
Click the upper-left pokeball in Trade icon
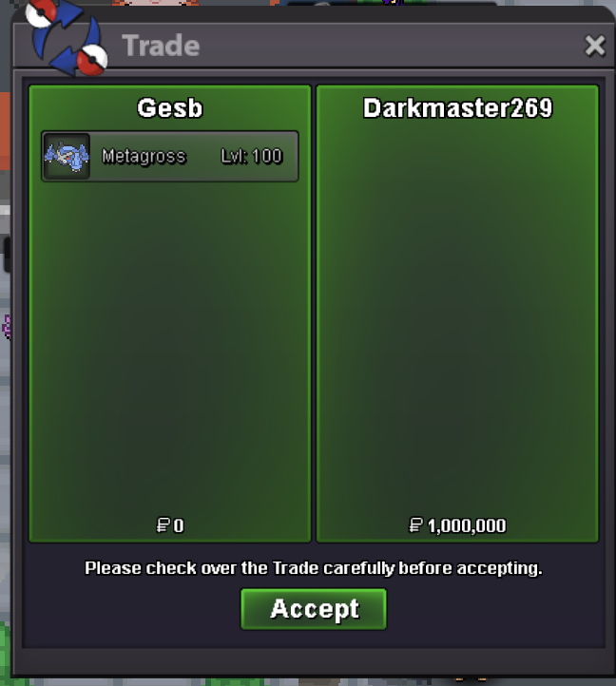(42, 11)
